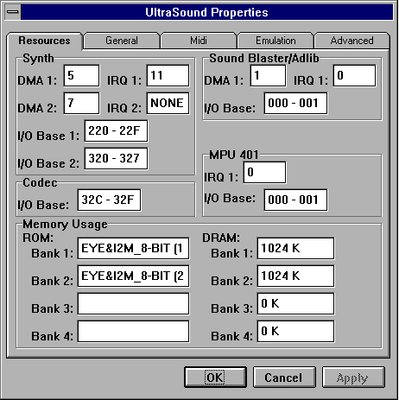This screenshot has width=399, height=400.
Task: Confirm settings with the OK button
Action: coord(215,377)
